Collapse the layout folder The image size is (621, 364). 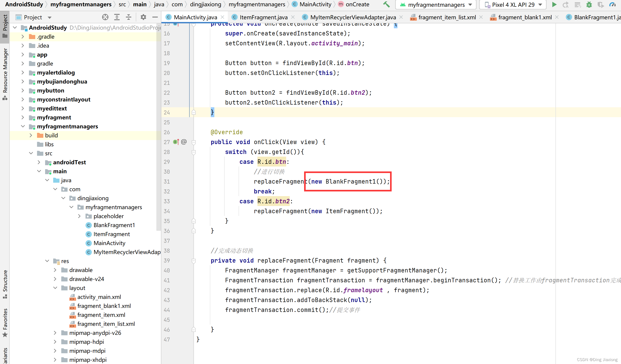55,288
